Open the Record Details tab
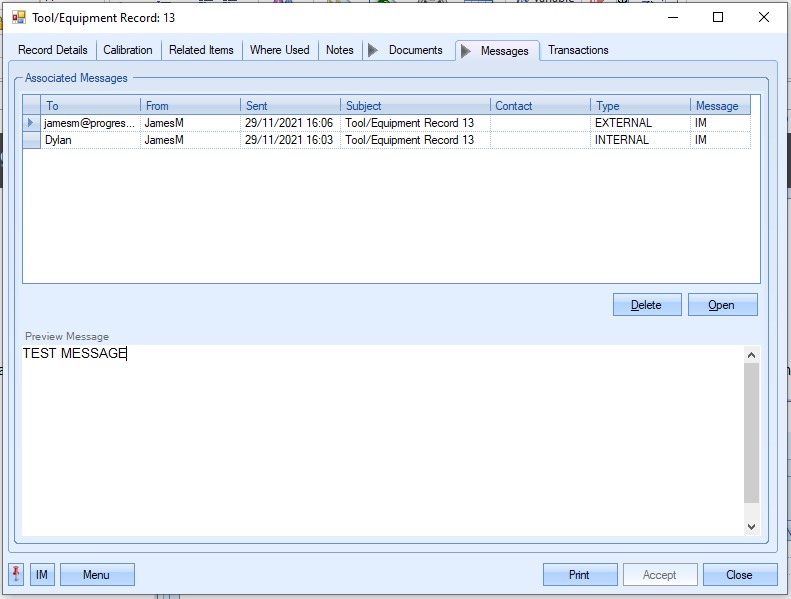Viewport: 791px width, 599px height. click(x=53, y=50)
